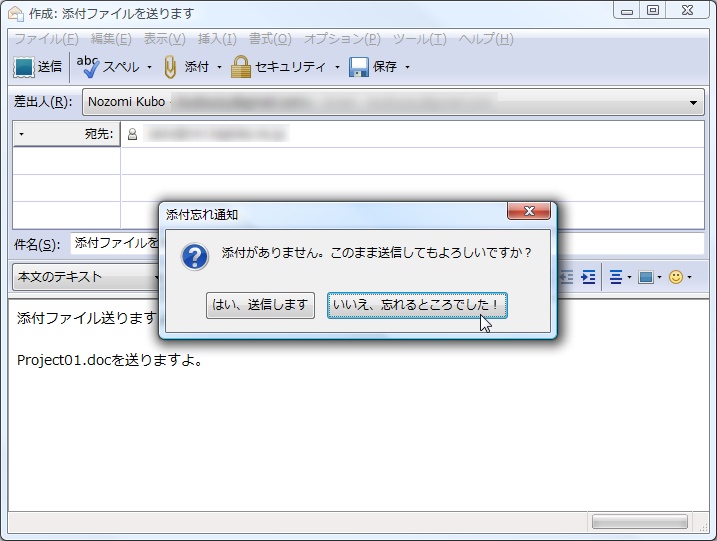Click the floppy disk save (保存) icon

(358, 67)
